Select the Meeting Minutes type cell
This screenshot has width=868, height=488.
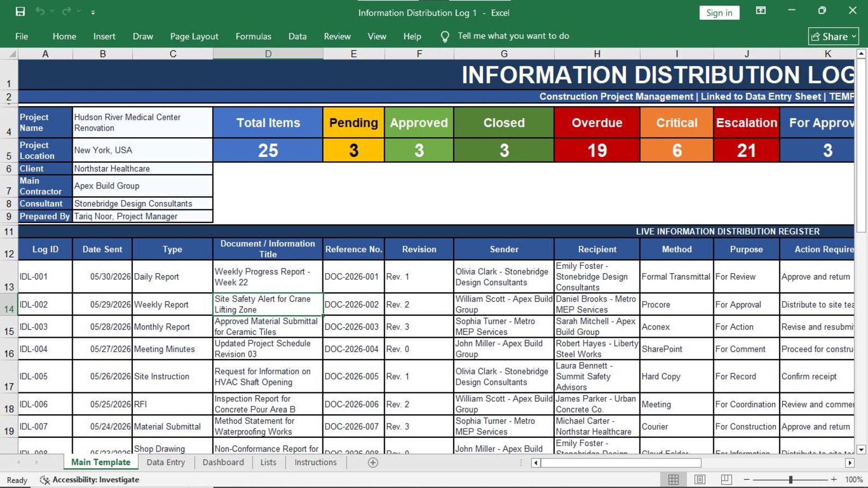172,349
